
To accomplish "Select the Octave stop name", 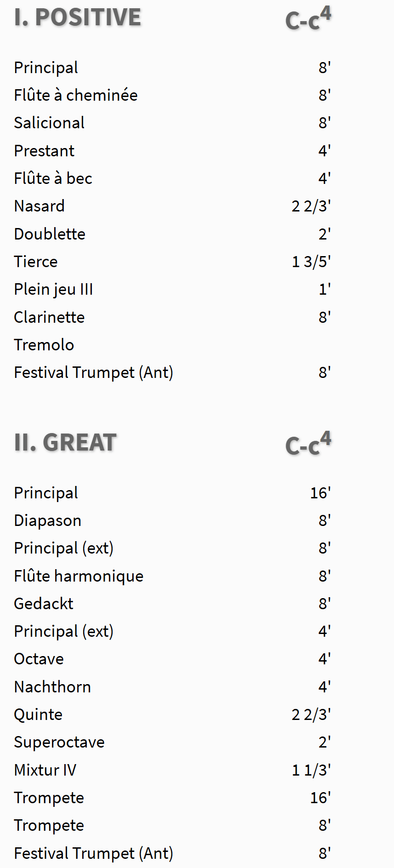I will pos(39,659).
